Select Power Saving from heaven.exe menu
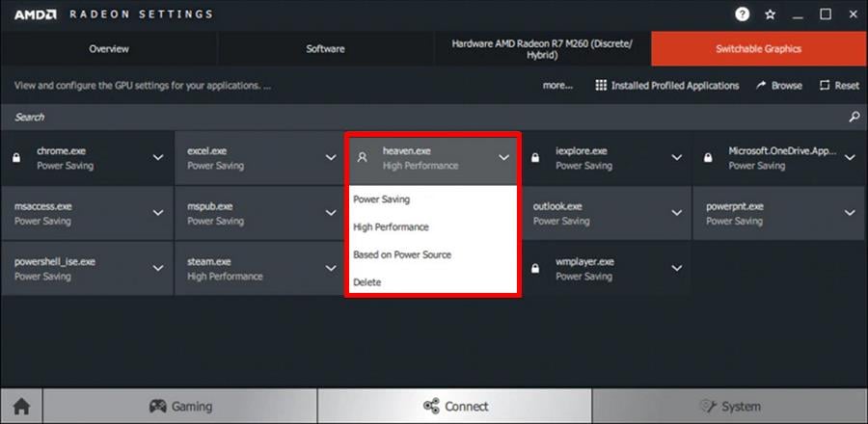The image size is (868, 424). 382,199
